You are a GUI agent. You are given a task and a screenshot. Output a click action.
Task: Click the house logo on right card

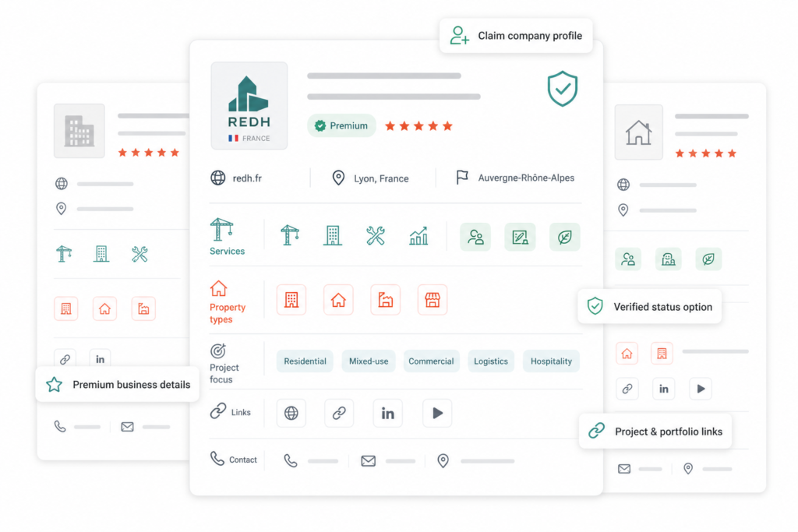tap(639, 132)
